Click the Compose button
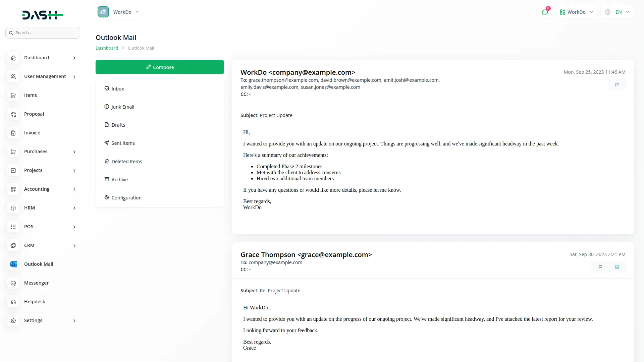The image size is (644, 362). click(160, 67)
